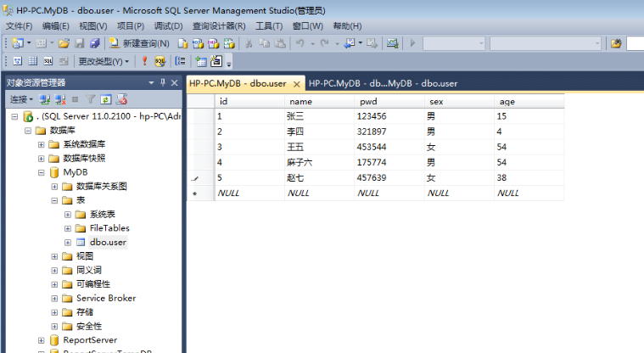The width and height of the screenshot is (644, 353).
Task: Click the red exclamation Execute SQL icon
Action: (x=144, y=61)
